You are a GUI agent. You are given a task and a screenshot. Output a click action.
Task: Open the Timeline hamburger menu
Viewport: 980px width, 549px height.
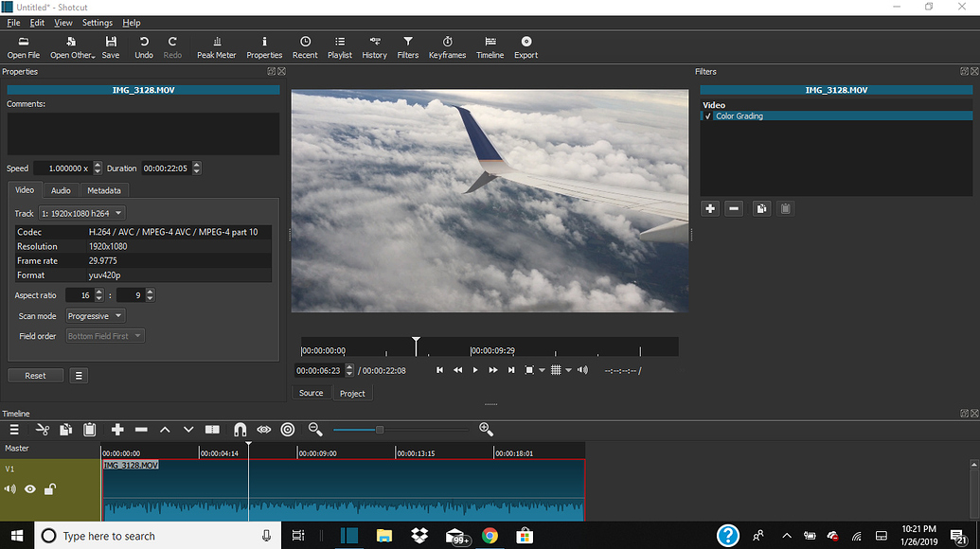(14, 430)
